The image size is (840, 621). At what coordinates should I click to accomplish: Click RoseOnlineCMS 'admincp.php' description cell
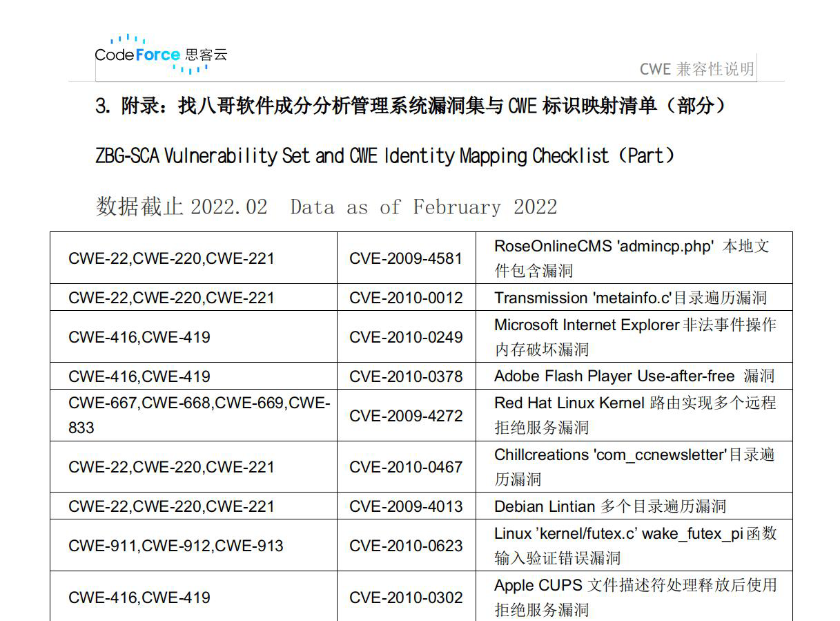tap(634, 258)
